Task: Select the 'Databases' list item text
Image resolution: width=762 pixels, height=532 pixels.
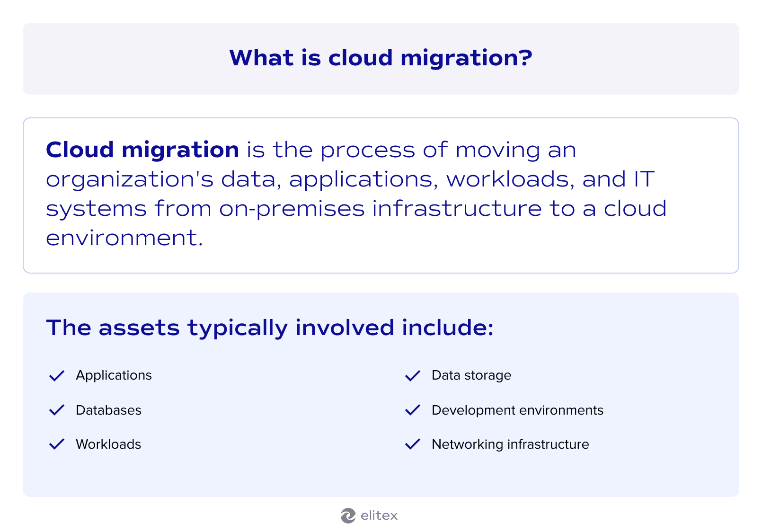Action: (x=108, y=410)
